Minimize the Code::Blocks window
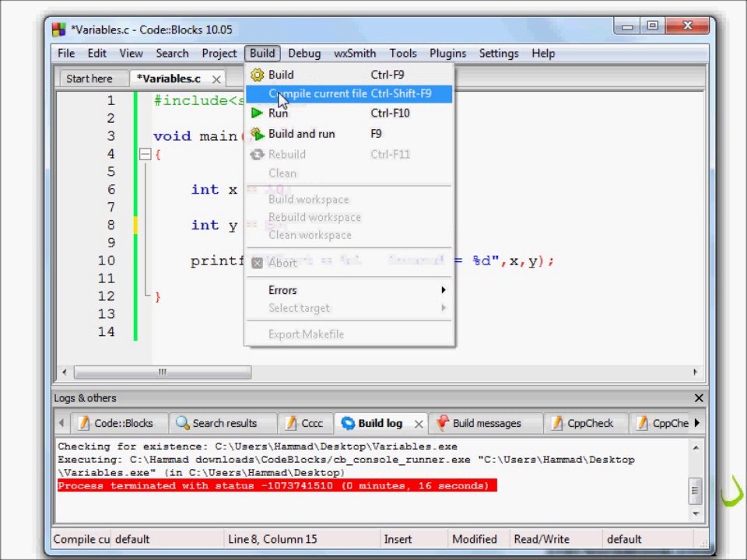Image resolution: width=747 pixels, height=560 pixels. click(x=628, y=26)
